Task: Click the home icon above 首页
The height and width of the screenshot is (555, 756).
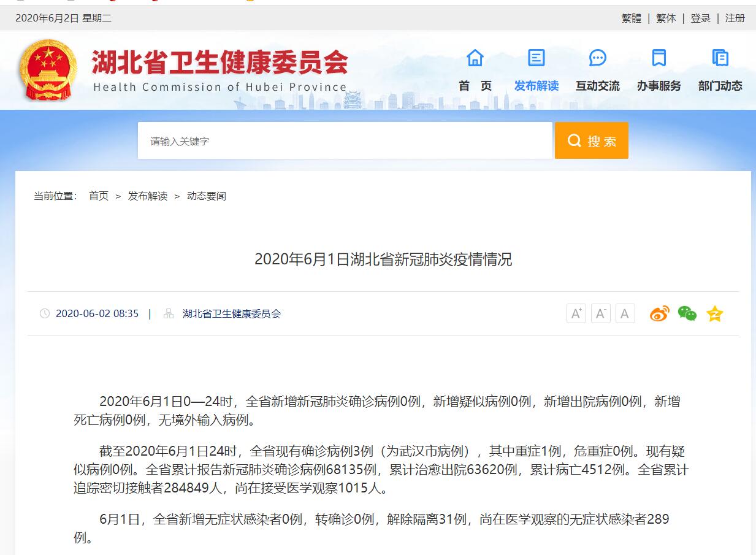Action: (475, 58)
